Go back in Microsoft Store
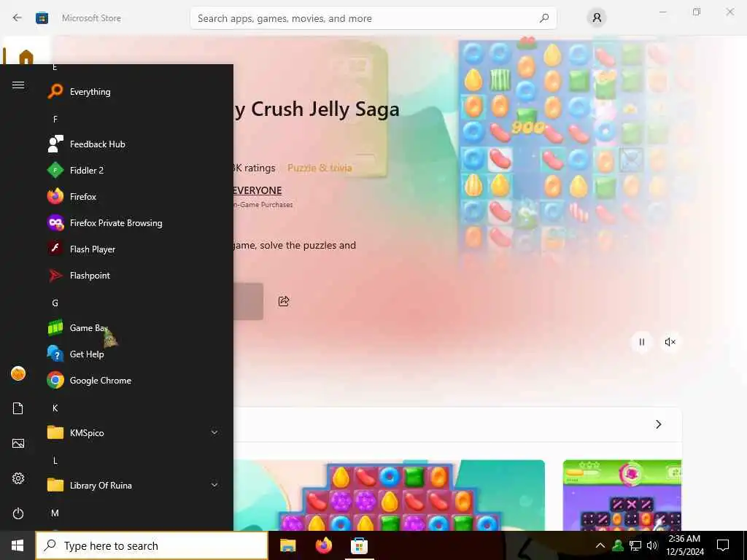The height and width of the screenshot is (560, 747). coord(18,18)
